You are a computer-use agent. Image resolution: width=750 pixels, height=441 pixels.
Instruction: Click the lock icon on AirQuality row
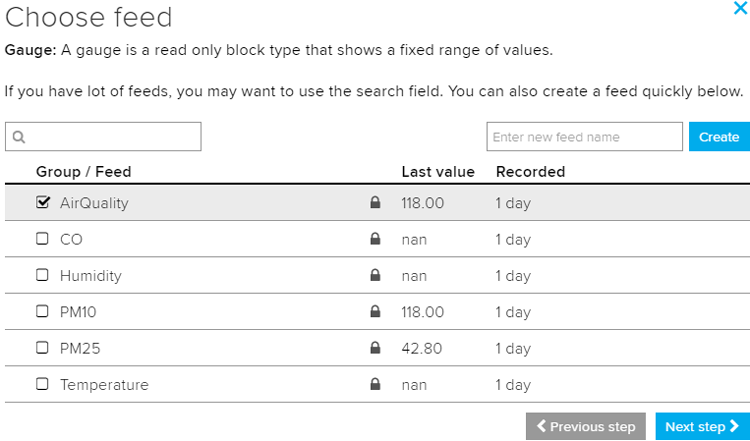[375, 203]
